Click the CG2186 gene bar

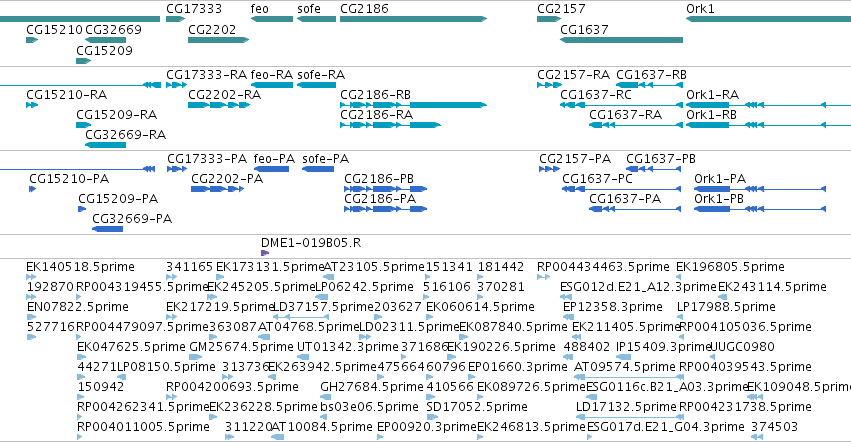(x=414, y=19)
